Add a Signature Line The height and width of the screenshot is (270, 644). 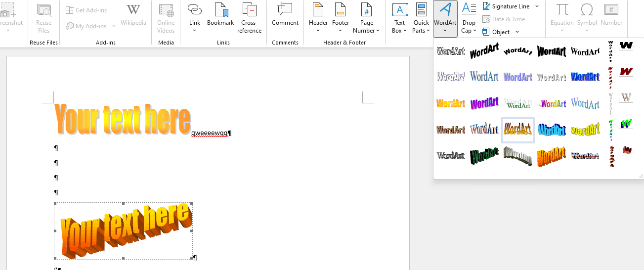pyautogui.click(x=506, y=6)
